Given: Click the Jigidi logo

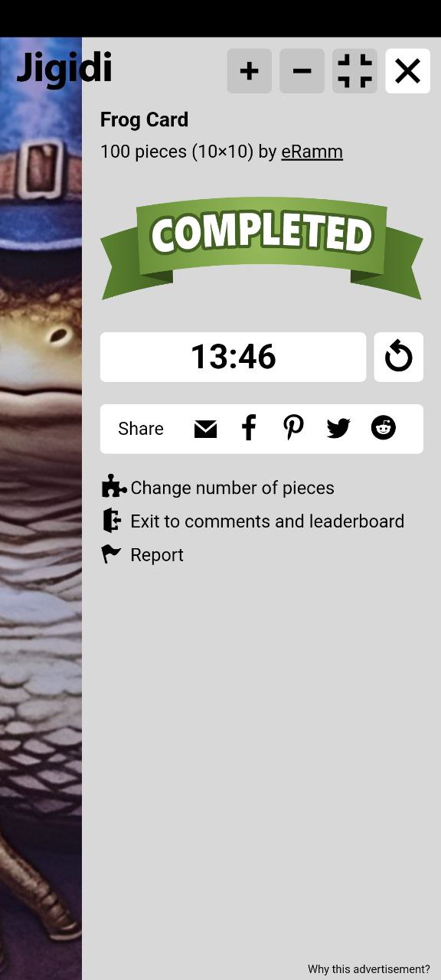Looking at the screenshot, I should 64,68.
